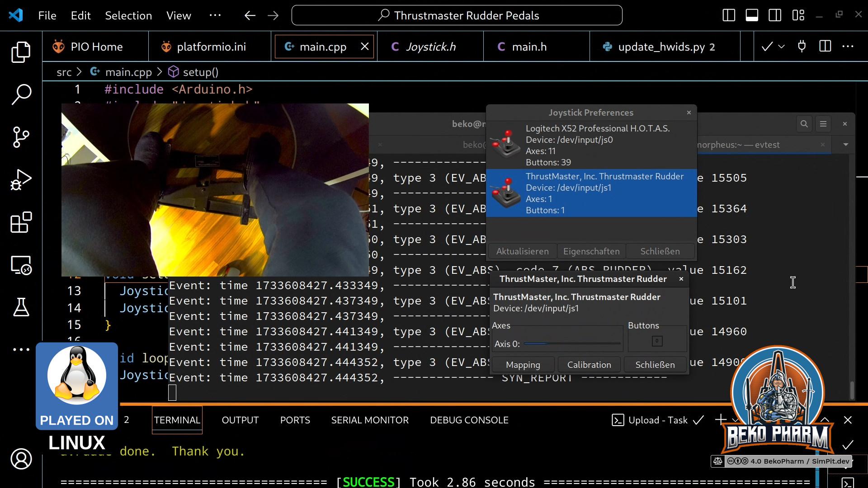The height and width of the screenshot is (488, 868).
Task: Expand the build checkmark dropdown arrow
Action: [x=781, y=47]
